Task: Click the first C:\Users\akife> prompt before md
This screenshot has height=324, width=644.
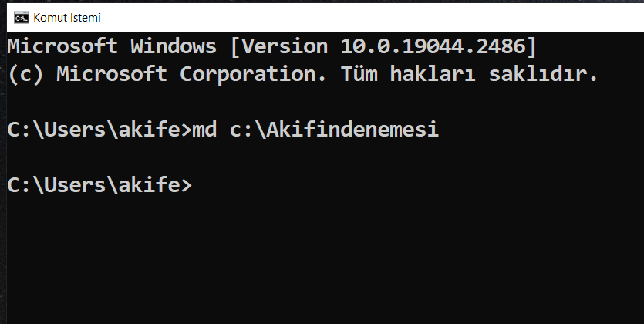Action: (99, 130)
